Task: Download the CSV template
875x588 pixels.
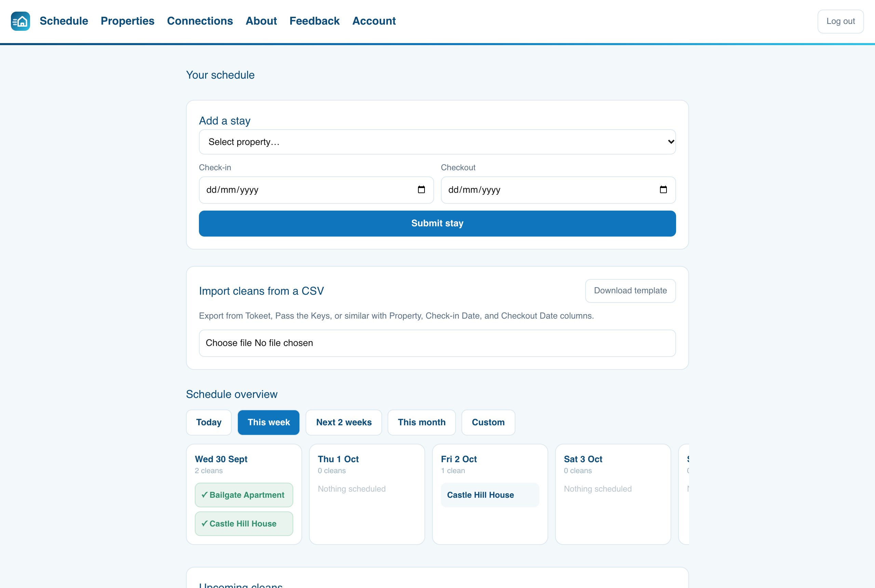Action: click(x=630, y=291)
